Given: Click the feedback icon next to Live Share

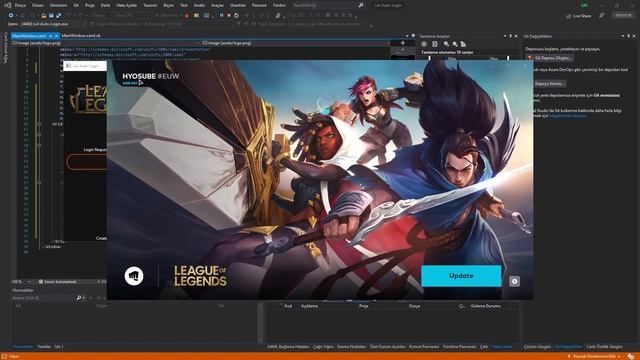Looking at the screenshot, I should pos(602,16).
